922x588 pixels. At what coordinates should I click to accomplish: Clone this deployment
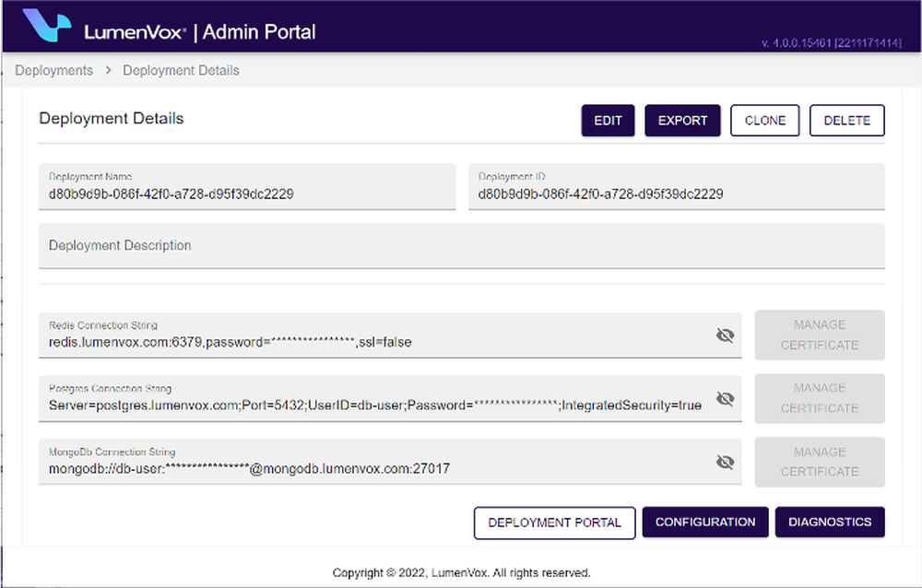click(764, 120)
